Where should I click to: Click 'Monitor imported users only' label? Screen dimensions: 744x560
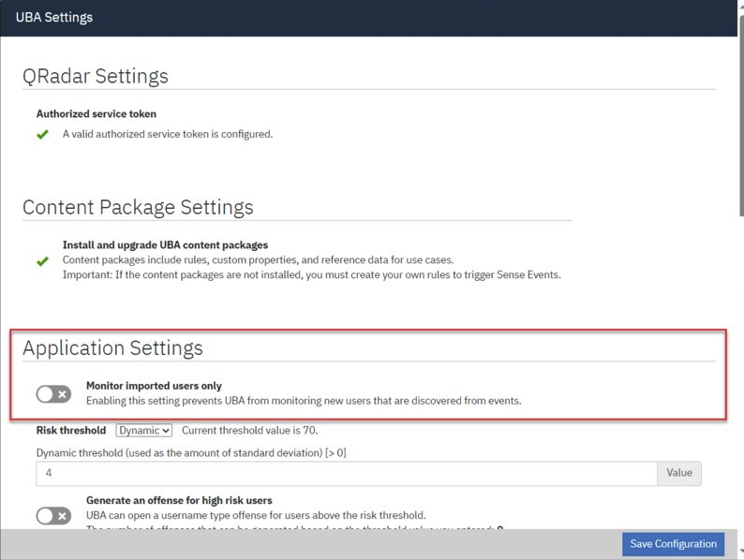154,386
